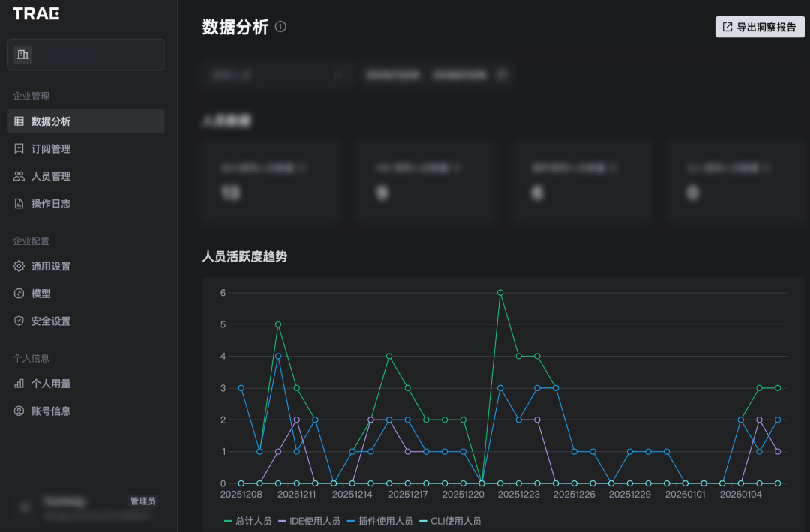Viewport: 810px width, 532px height.
Task: Click the 数据分析 table icon in sidebar
Action: (x=19, y=121)
